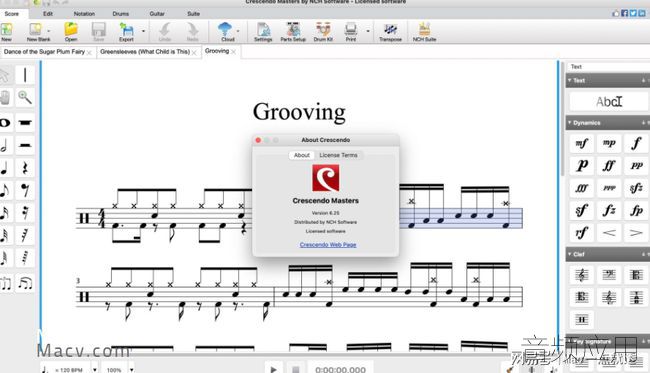The width and height of the screenshot is (650, 373).
Task: Select the percussion clef
Action: click(x=582, y=320)
